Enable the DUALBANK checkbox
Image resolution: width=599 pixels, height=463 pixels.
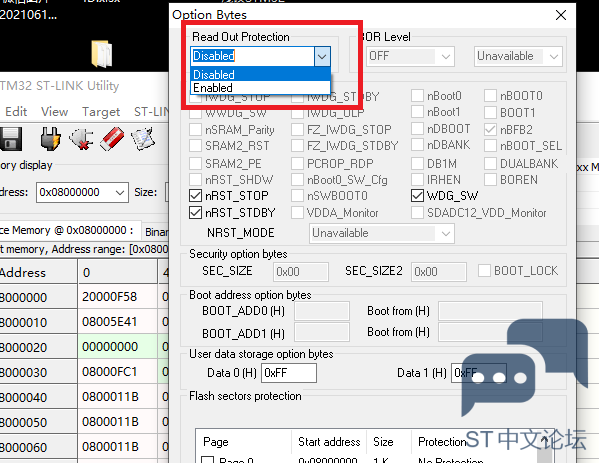pyautogui.click(x=490, y=164)
